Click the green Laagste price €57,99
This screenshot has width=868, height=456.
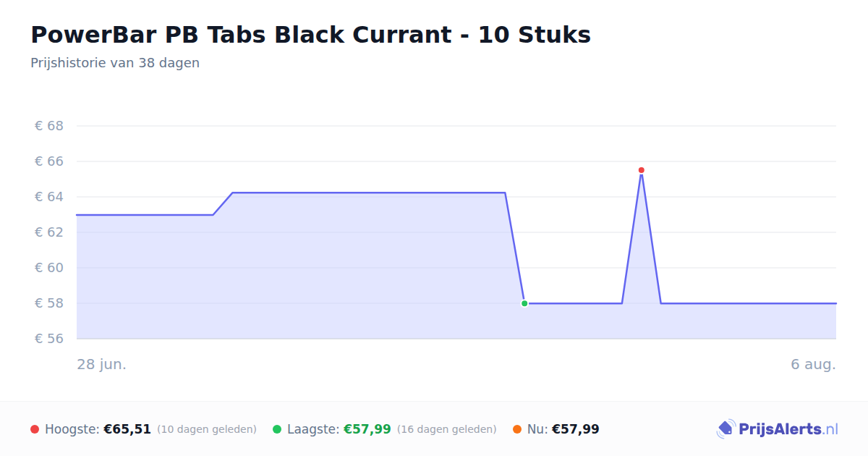click(367, 429)
